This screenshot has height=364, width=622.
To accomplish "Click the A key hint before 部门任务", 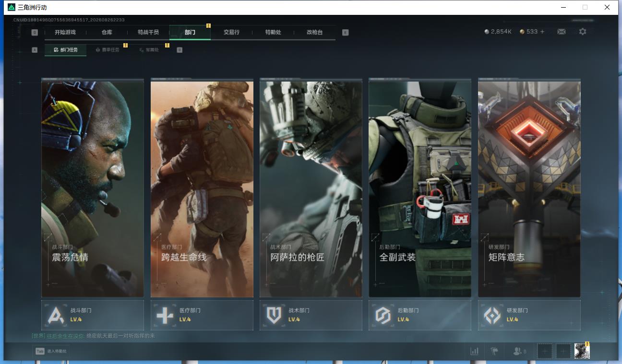I will pos(35,50).
